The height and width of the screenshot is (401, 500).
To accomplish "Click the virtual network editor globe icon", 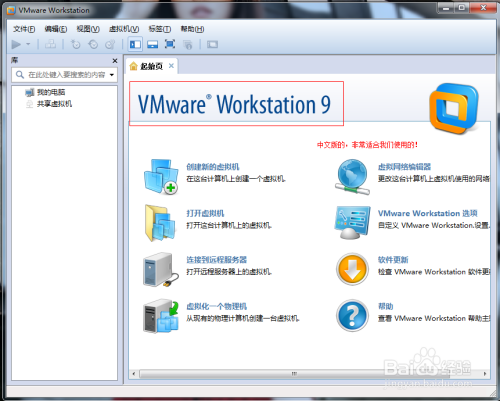I will [353, 177].
